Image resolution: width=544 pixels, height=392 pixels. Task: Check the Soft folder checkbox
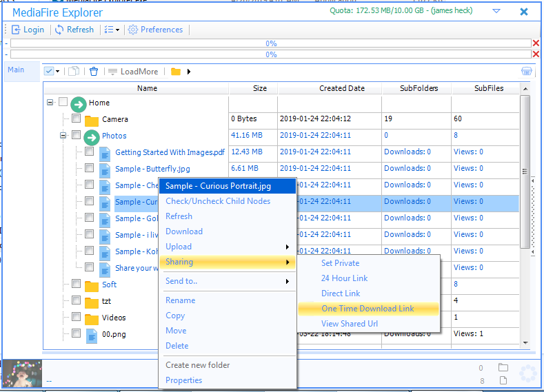coord(76,284)
